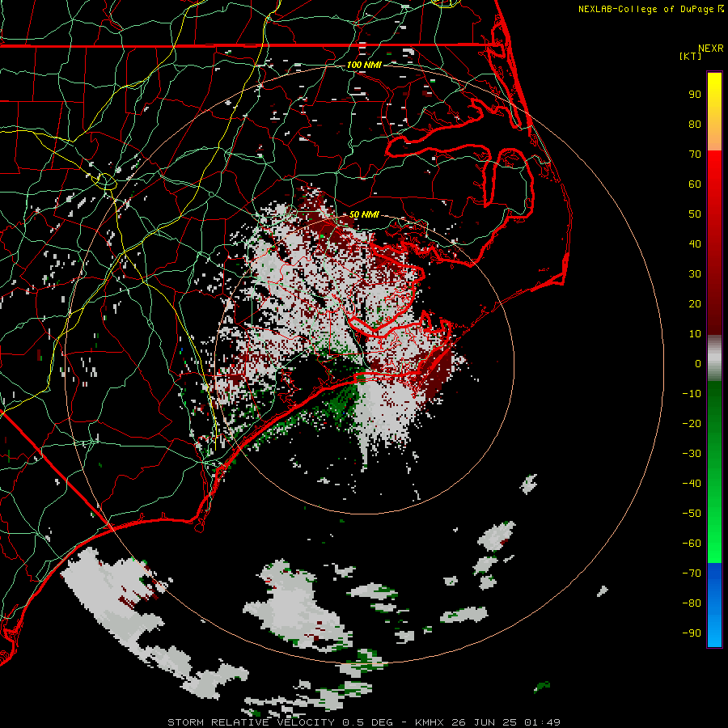
Task: Click the -80 scale label
Action: (692, 603)
